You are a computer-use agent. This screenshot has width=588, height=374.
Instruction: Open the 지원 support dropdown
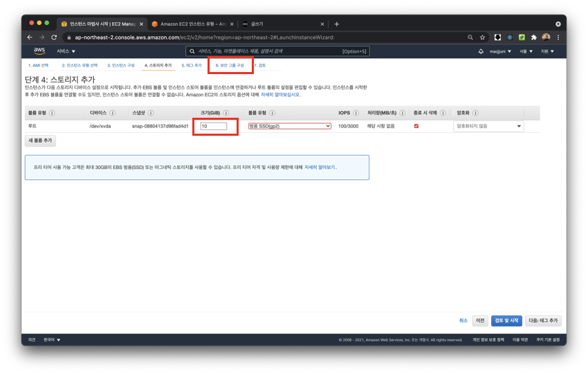click(547, 51)
